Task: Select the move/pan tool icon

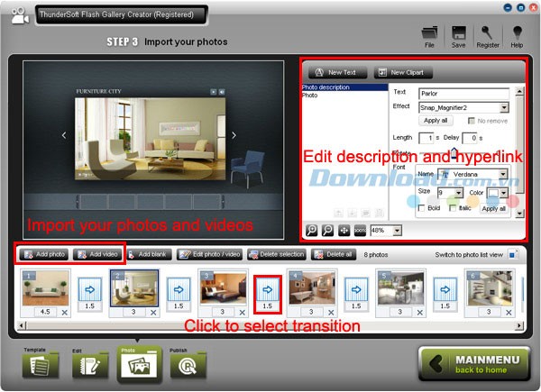Action: click(344, 230)
